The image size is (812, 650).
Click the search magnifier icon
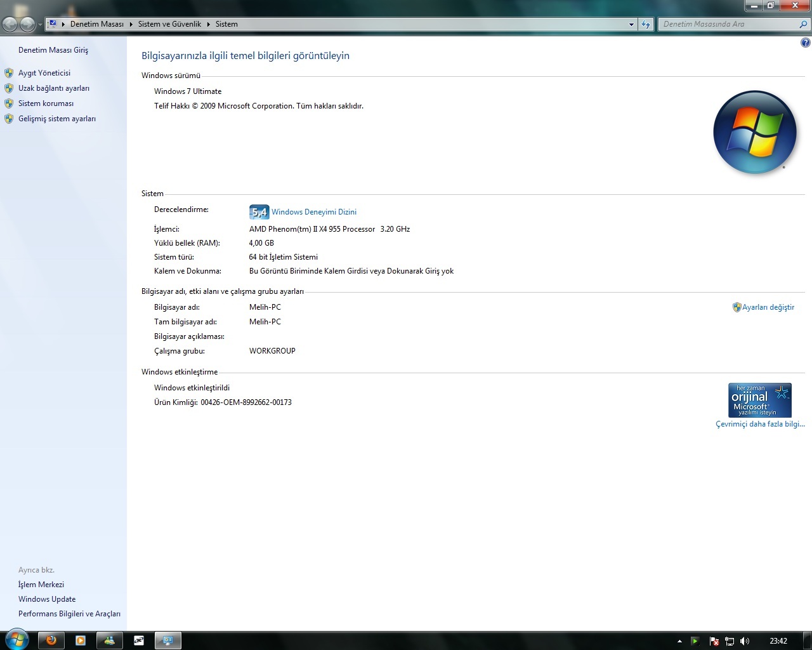pos(804,24)
